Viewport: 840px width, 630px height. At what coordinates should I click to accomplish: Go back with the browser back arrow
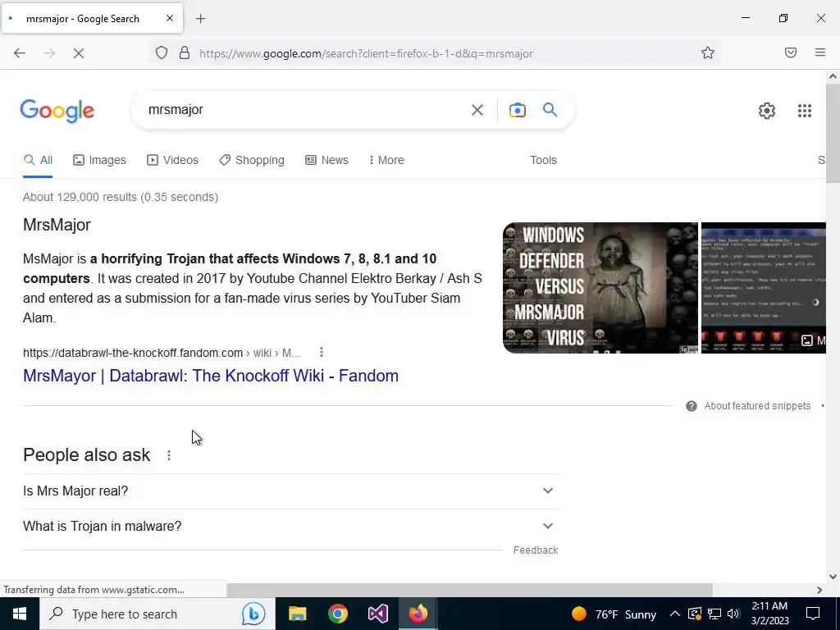tap(20, 53)
